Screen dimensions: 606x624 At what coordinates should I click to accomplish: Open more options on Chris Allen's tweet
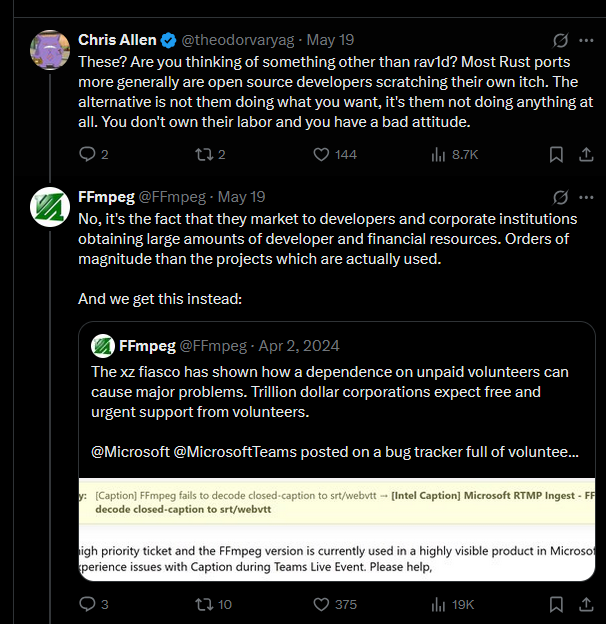tap(586, 40)
